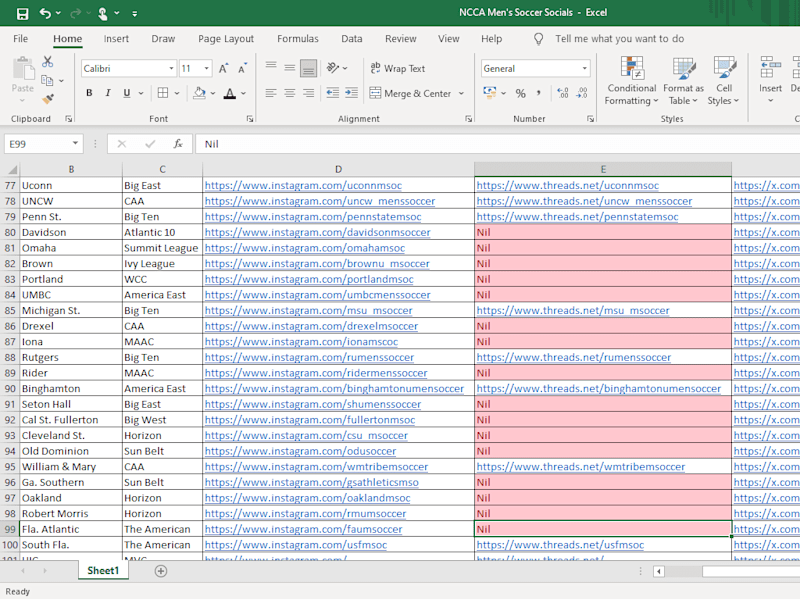Open Name Box dropdown arrow
Image resolution: width=800 pixels, height=600 pixels.
pyautogui.click(x=75, y=143)
